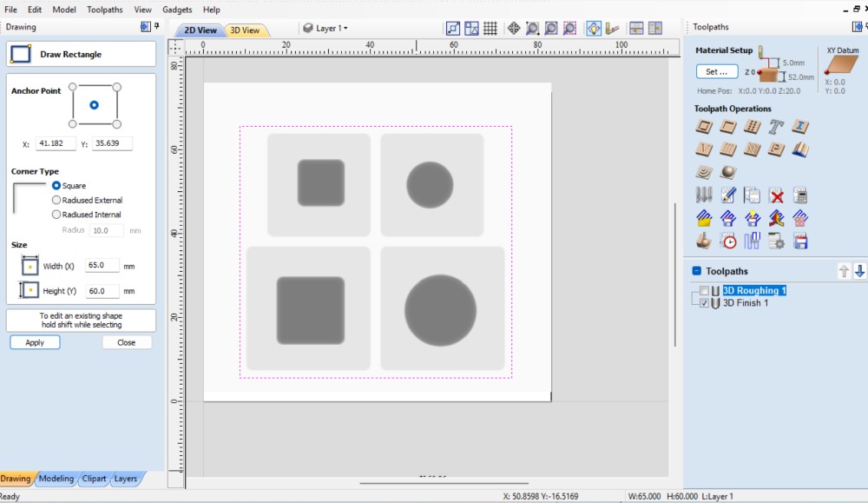Check the 3D Roughing 1 toolpath checkbox
The height and width of the screenshot is (503, 868).
(x=704, y=290)
